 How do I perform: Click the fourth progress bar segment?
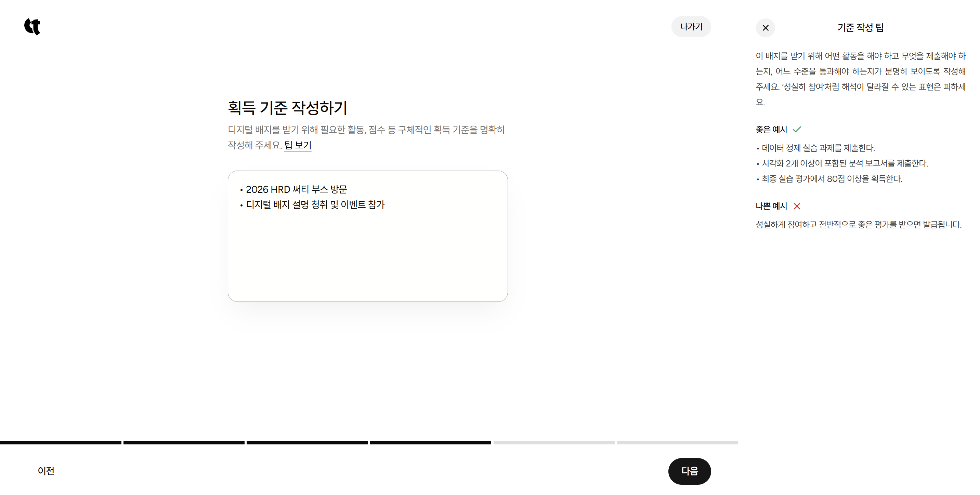(x=430, y=443)
